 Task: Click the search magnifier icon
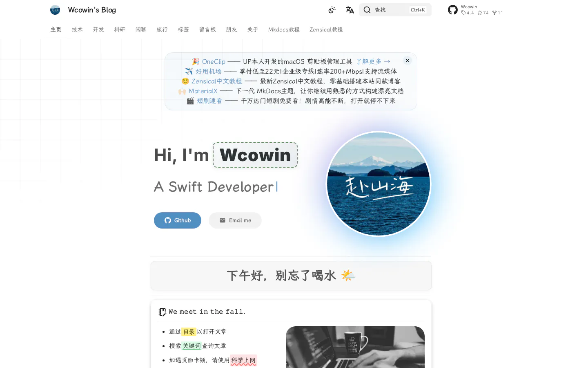click(x=367, y=10)
